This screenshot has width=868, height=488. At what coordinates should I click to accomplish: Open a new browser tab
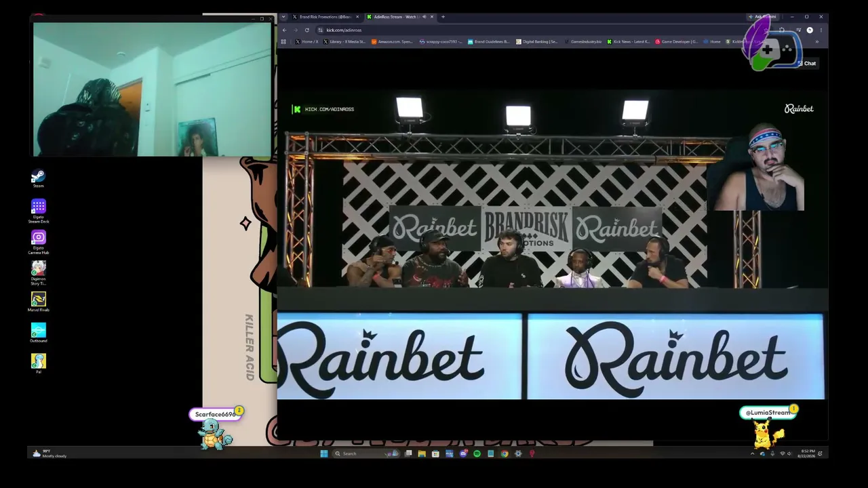click(x=443, y=17)
